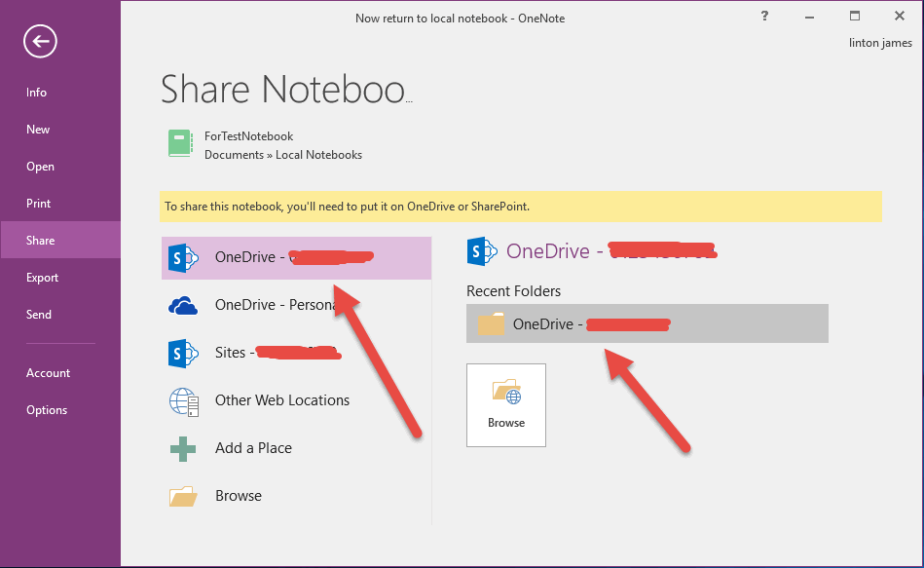Click the back arrow circle icon

(x=40, y=41)
